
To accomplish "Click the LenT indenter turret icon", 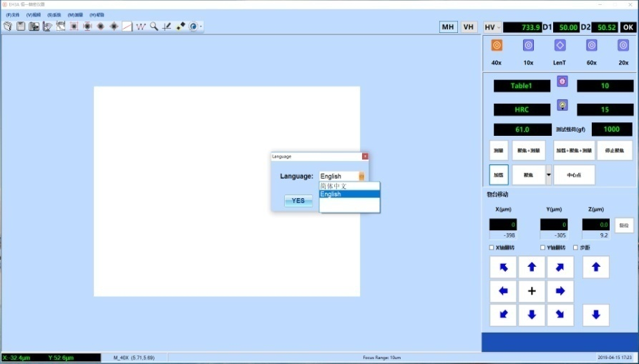I will point(560,46).
